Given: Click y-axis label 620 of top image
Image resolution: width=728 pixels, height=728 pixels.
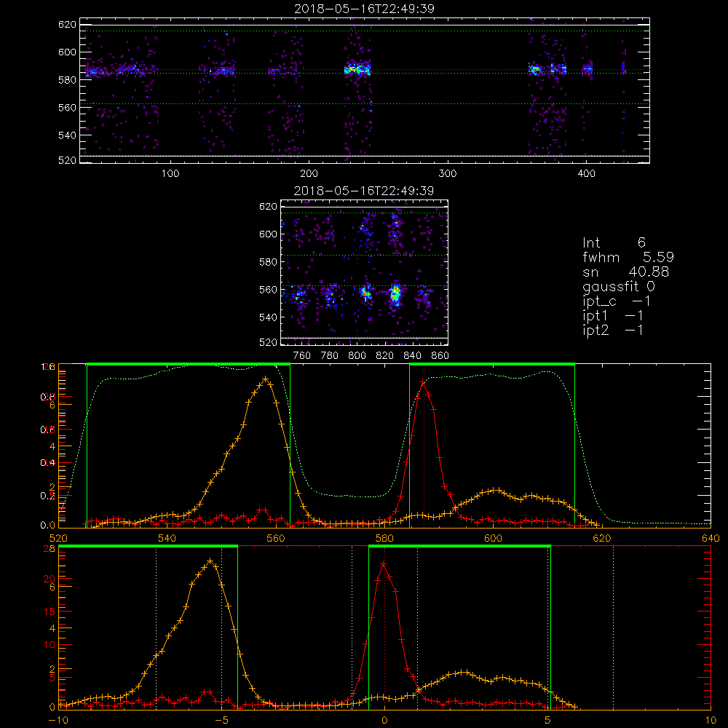Looking at the screenshot, I should coord(67,24).
